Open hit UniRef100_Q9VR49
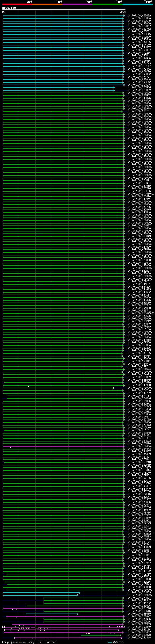 (139, 627)
